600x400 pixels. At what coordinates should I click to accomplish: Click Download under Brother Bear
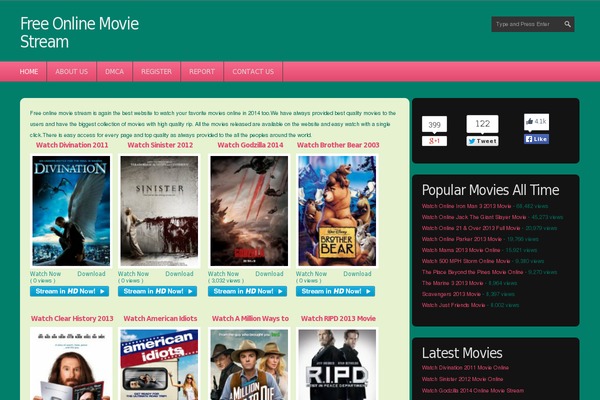coord(357,274)
